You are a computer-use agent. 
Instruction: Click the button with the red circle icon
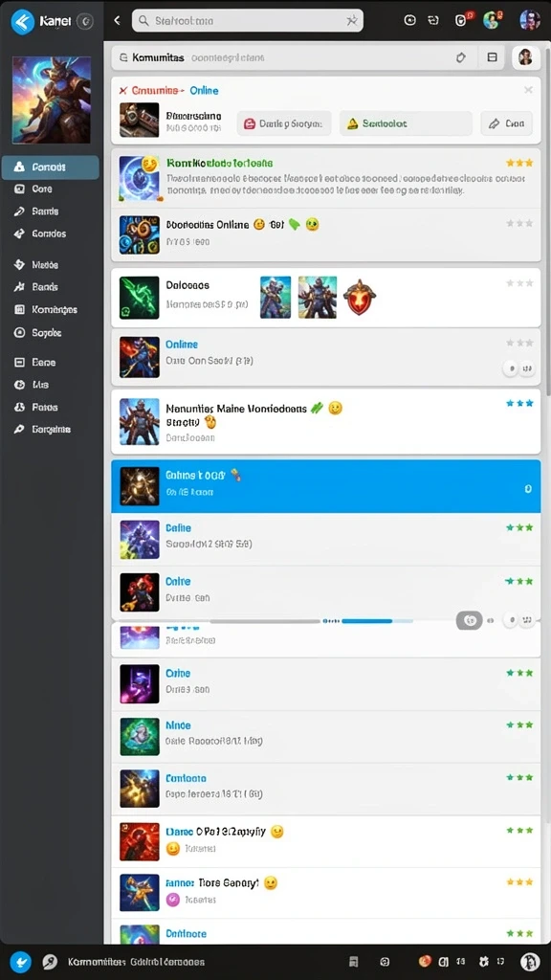pos(284,123)
